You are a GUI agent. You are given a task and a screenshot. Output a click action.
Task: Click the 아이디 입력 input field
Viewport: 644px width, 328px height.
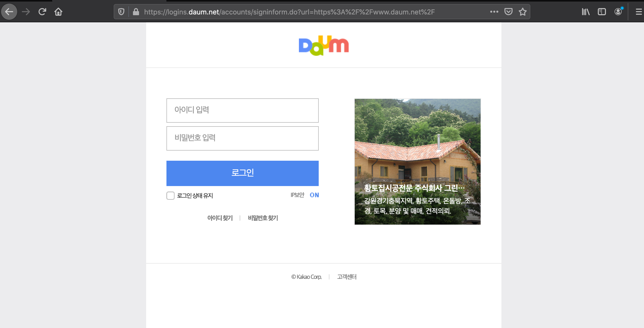[242, 110]
